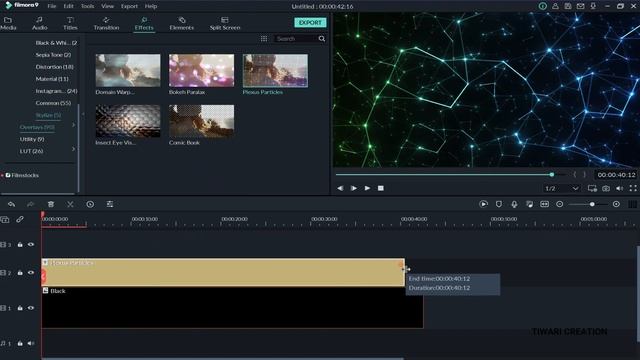Step back one frame in preview

click(340, 188)
